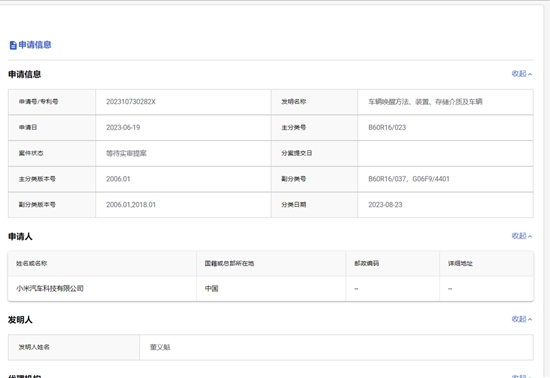Select the 主分类版本号 value 2006.01
The height and width of the screenshot is (378, 550).
click(x=118, y=179)
